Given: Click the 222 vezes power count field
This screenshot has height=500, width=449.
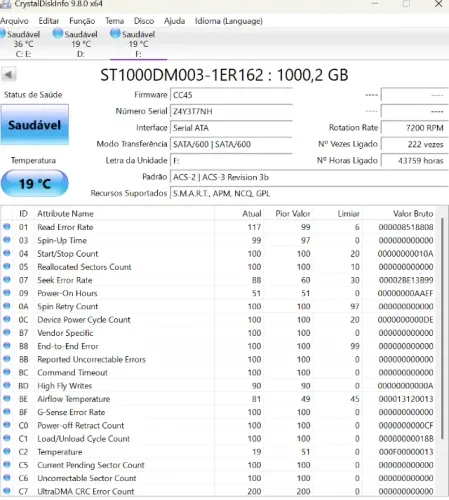Looking at the screenshot, I should [x=415, y=144].
